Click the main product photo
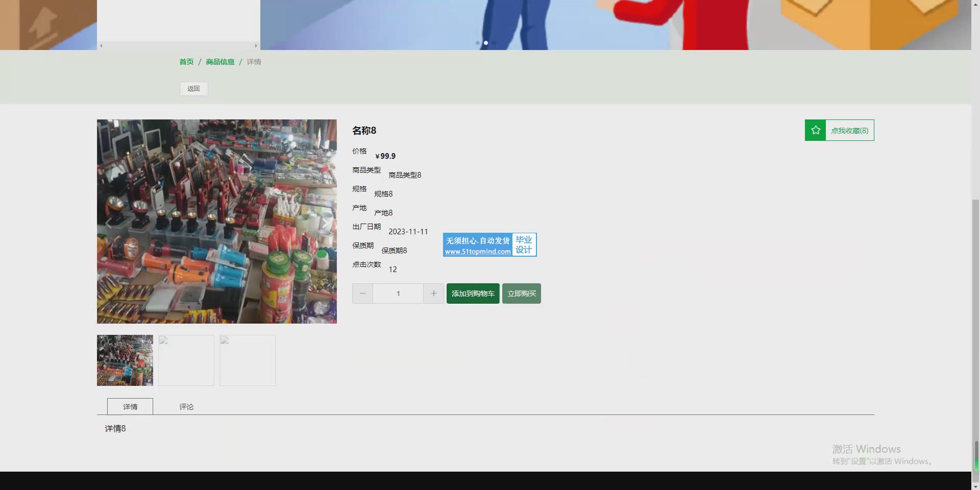Image resolution: width=980 pixels, height=490 pixels. pos(217,222)
